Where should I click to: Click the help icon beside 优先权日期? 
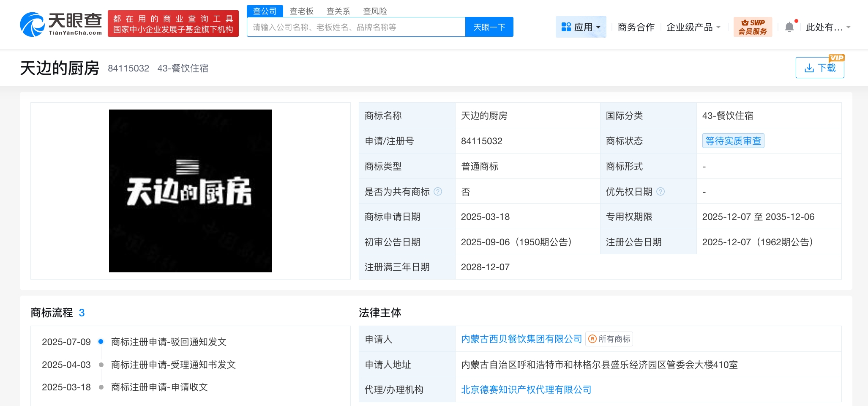coord(661,192)
